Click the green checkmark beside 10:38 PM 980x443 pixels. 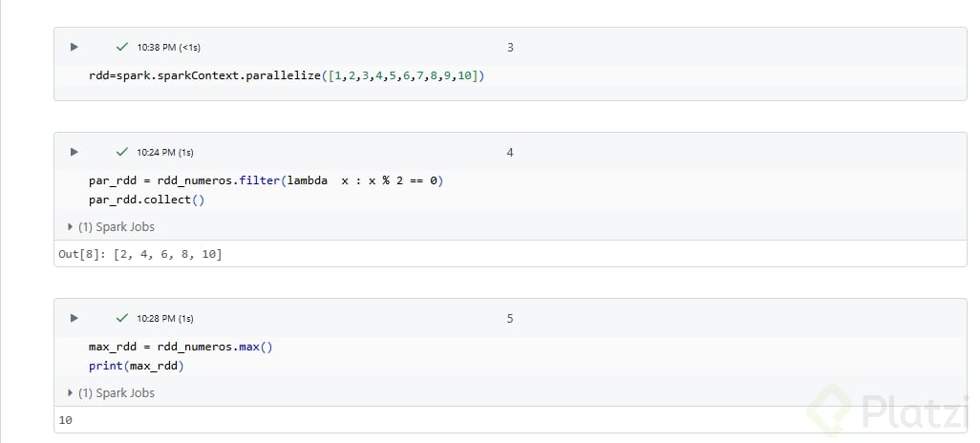(121, 46)
